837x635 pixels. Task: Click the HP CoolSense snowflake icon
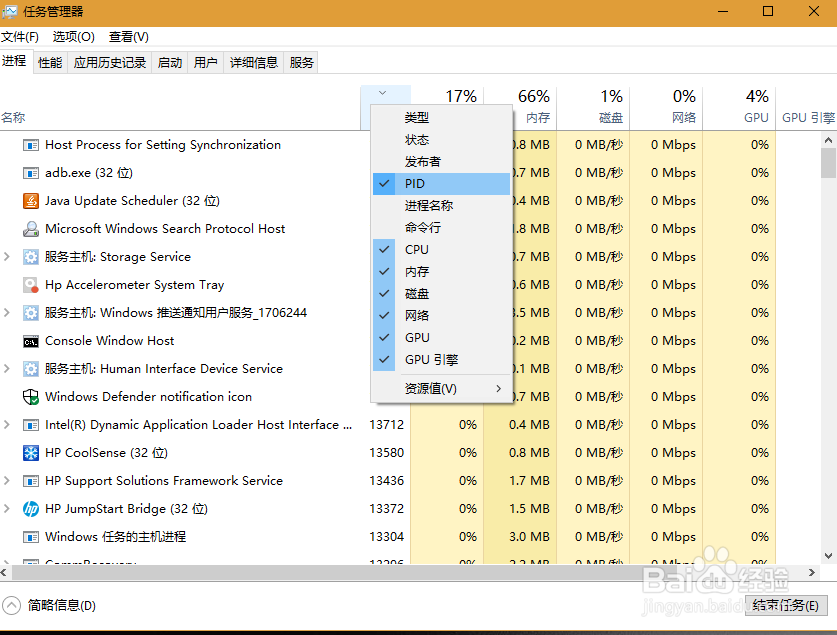[31, 453]
